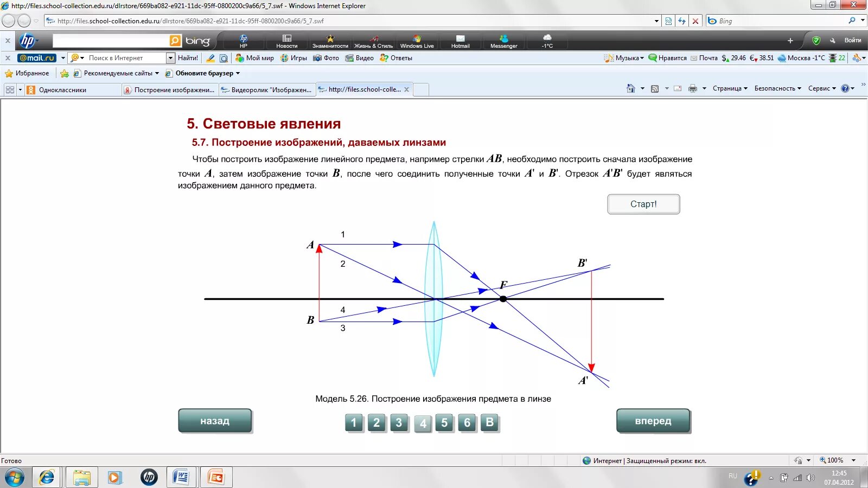
Task: Open the Hotmail shortcut
Action: pyautogui.click(x=460, y=41)
